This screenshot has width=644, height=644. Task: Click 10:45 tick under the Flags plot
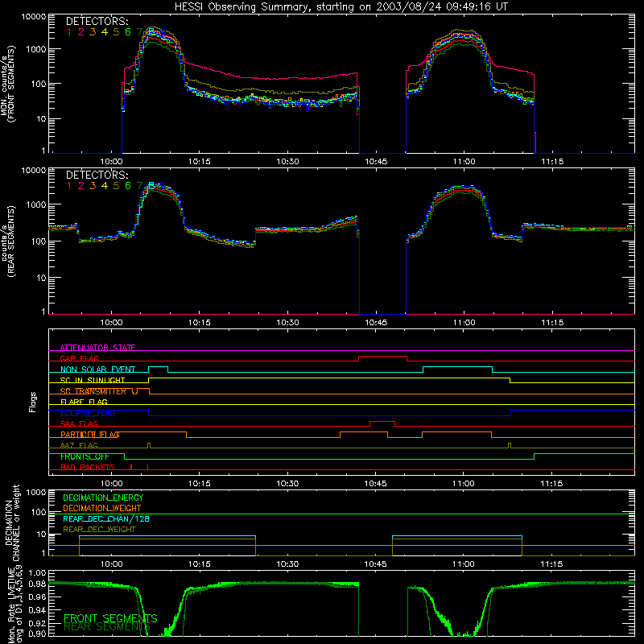[375, 484]
